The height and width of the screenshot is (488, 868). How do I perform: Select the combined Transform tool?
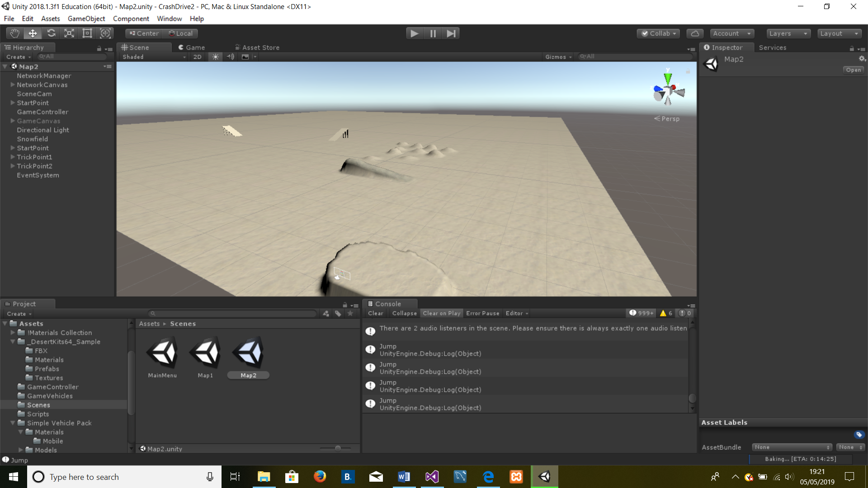(105, 33)
